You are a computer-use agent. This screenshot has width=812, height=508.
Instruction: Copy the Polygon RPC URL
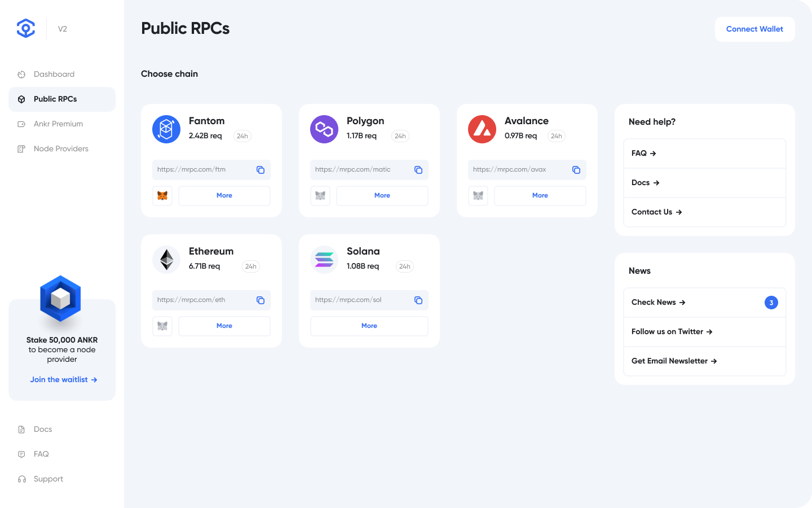pos(418,170)
